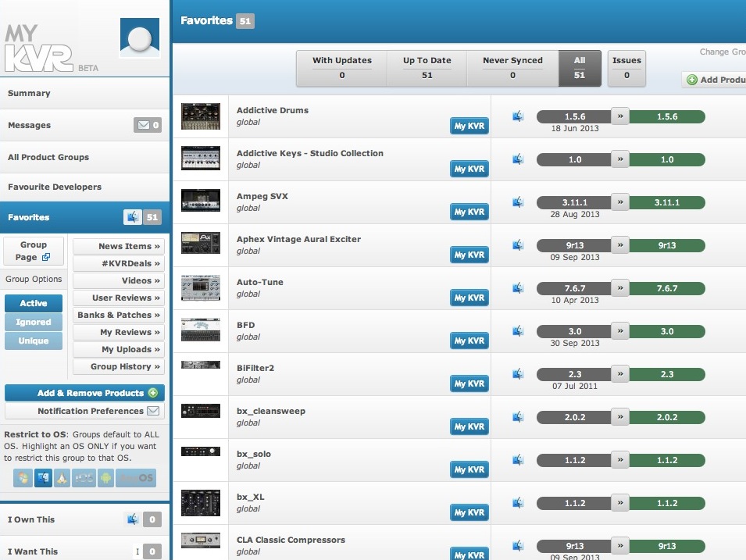Expand the My Uploads link
The image size is (746, 560).
tap(119, 349)
